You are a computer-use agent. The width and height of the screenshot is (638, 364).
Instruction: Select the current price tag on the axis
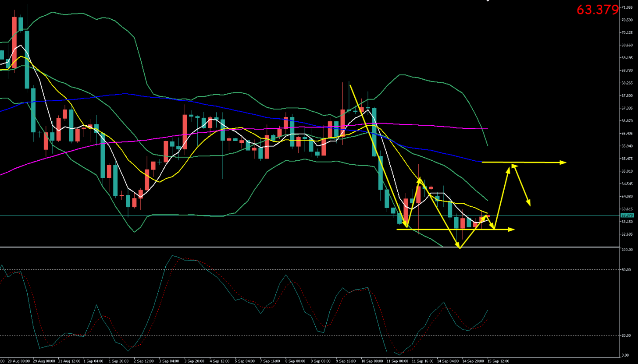click(x=627, y=215)
